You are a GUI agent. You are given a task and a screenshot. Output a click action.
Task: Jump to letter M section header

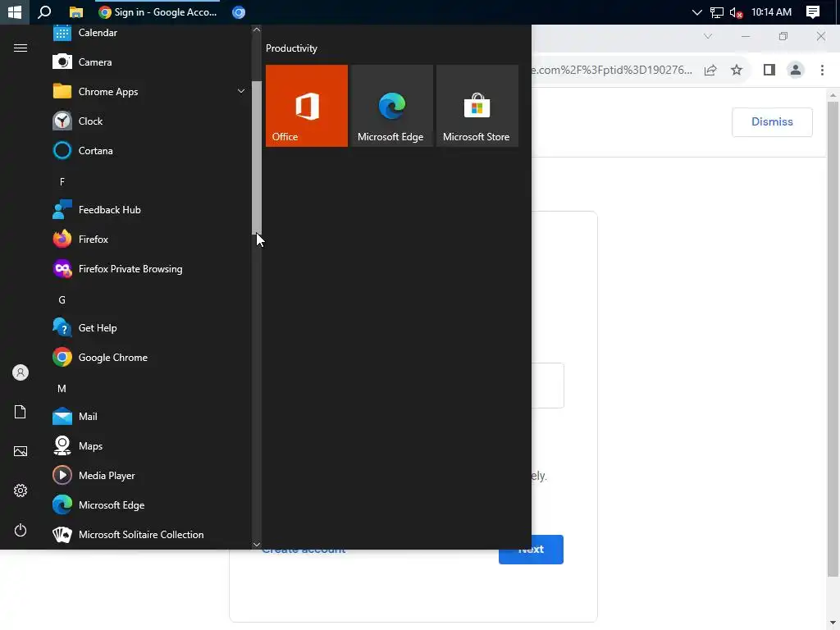[x=62, y=388]
